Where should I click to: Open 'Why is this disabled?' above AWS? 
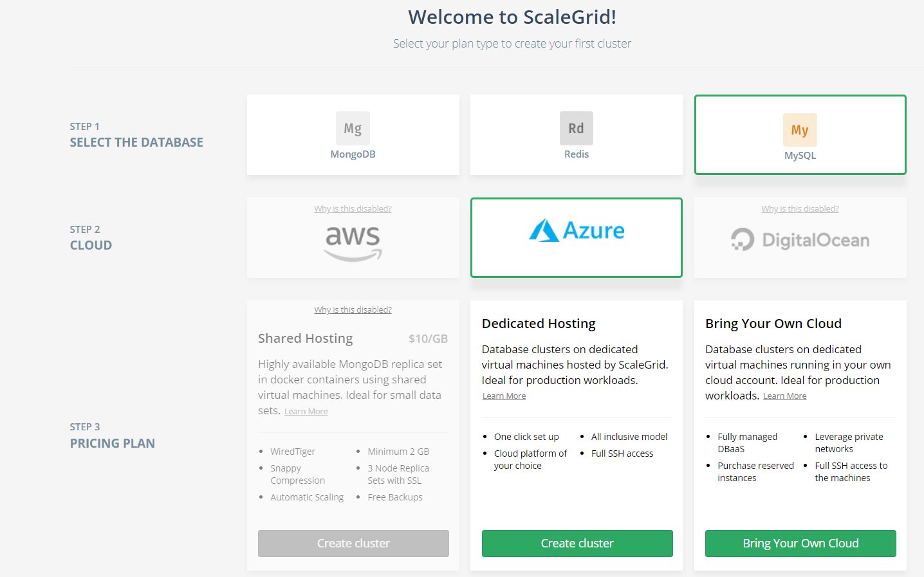tap(353, 208)
